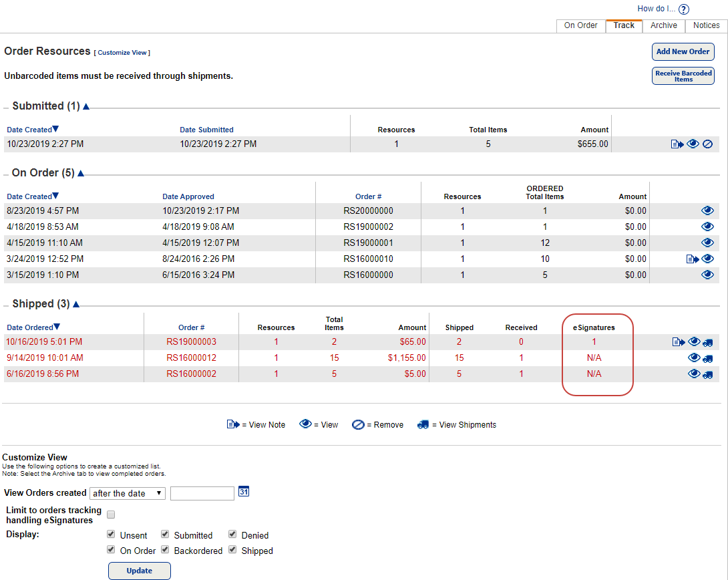The width and height of the screenshot is (728, 580).
Task: Click order number RS20000000 cell
Action: (x=368, y=211)
